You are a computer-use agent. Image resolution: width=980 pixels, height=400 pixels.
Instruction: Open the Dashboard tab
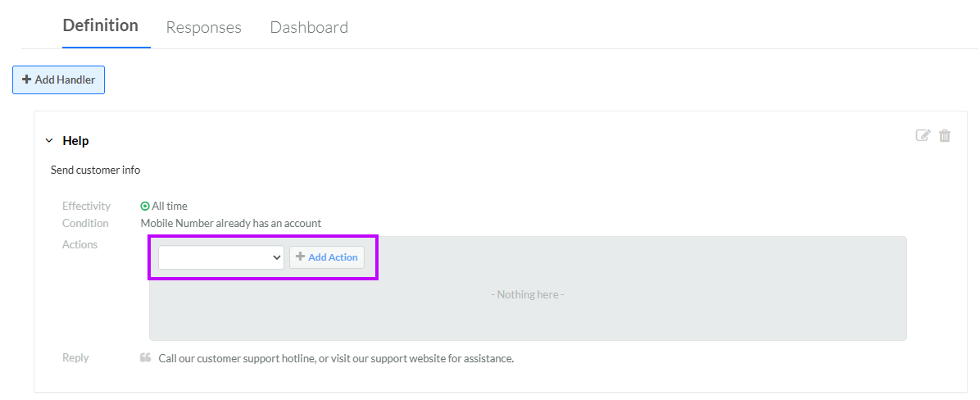point(309,28)
